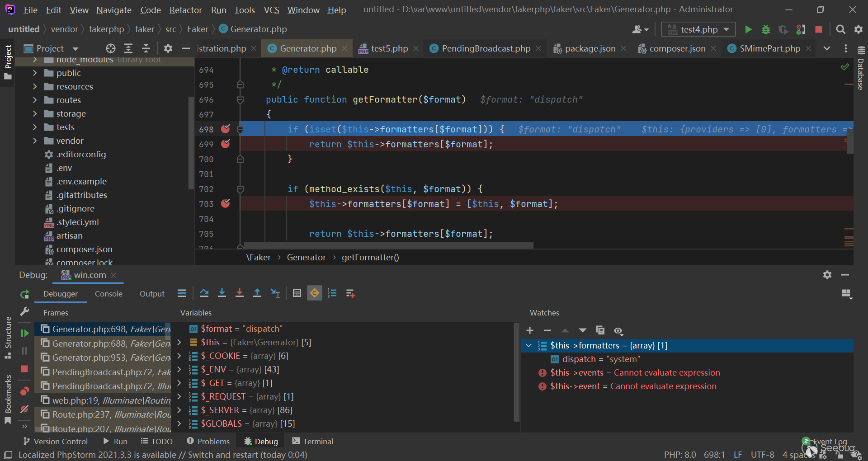Click the Step Out debugger icon
This screenshot has width=868, height=461.
pos(257,293)
